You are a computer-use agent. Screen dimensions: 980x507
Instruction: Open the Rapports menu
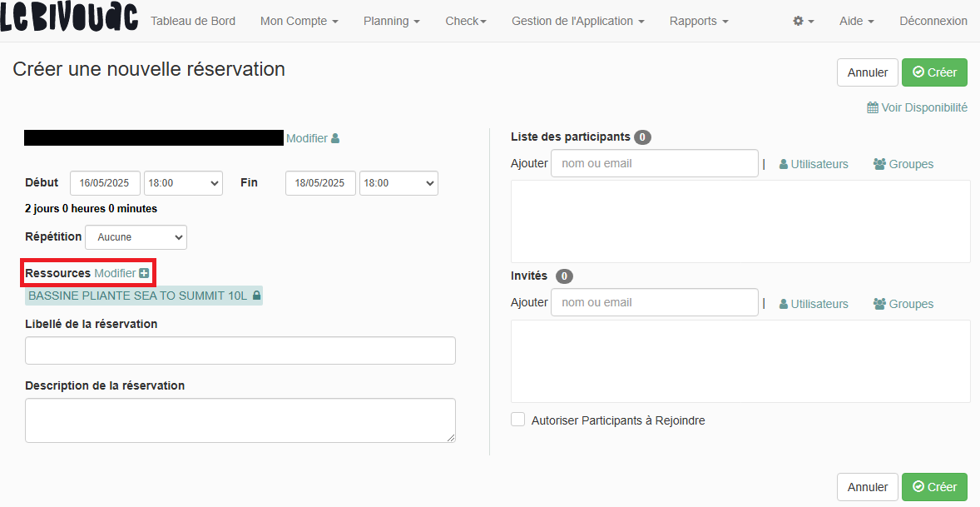coord(699,21)
